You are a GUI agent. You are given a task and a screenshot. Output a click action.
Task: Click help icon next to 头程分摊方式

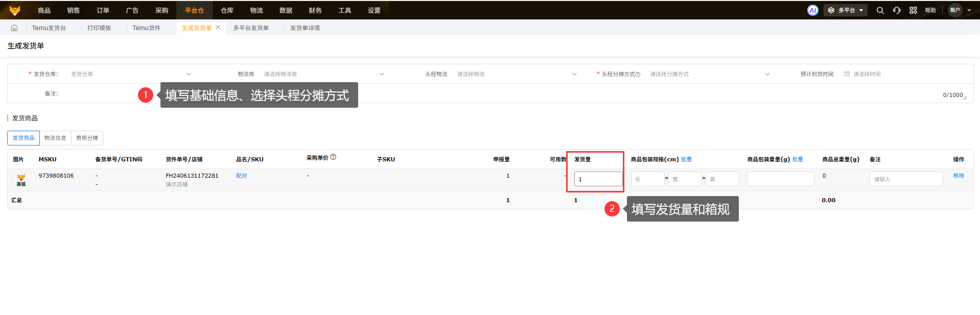click(x=638, y=75)
